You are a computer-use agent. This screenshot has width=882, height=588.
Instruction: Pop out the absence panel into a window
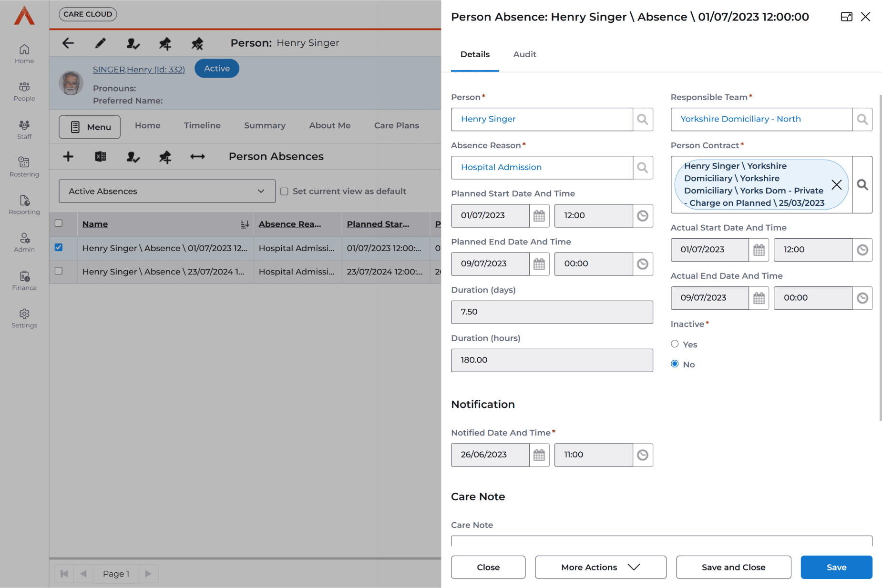[846, 17]
